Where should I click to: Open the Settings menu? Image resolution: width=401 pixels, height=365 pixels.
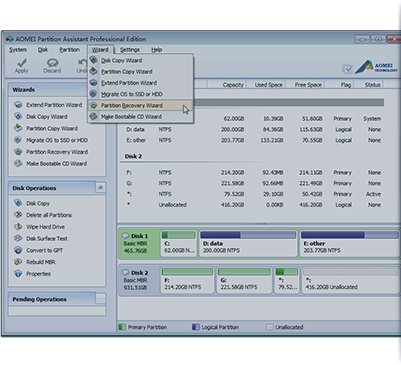click(130, 50)
